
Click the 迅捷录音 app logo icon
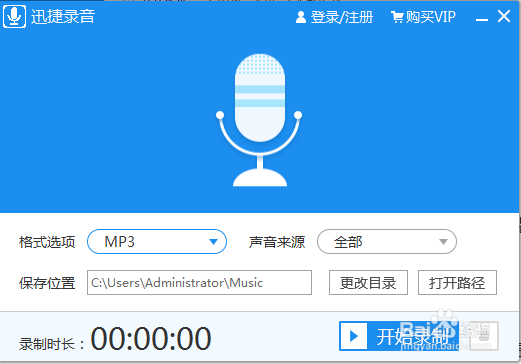[x=14, y=16]
